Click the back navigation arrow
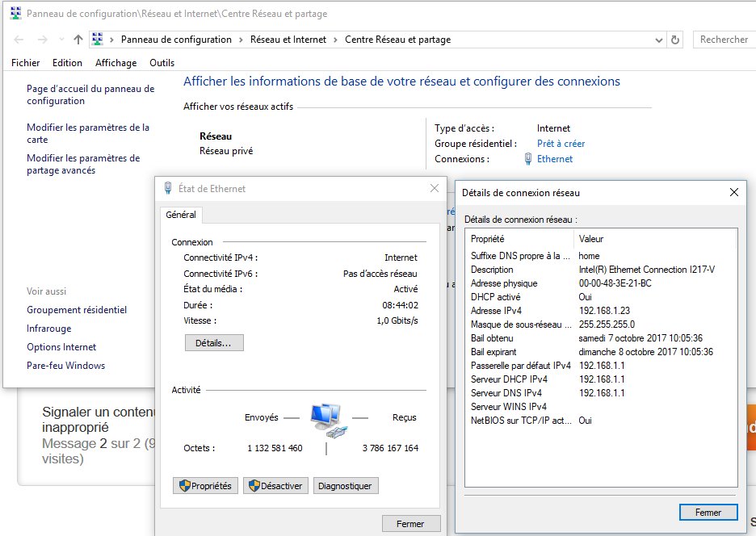Image resolution: width=756 pixels, height=536 pixels. tap(19, 40)
